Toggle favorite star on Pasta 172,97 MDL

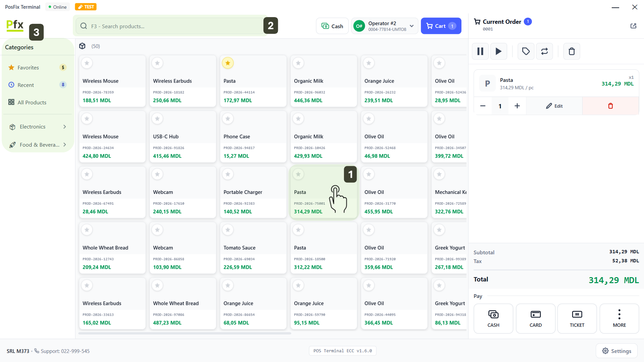[228, 63]
